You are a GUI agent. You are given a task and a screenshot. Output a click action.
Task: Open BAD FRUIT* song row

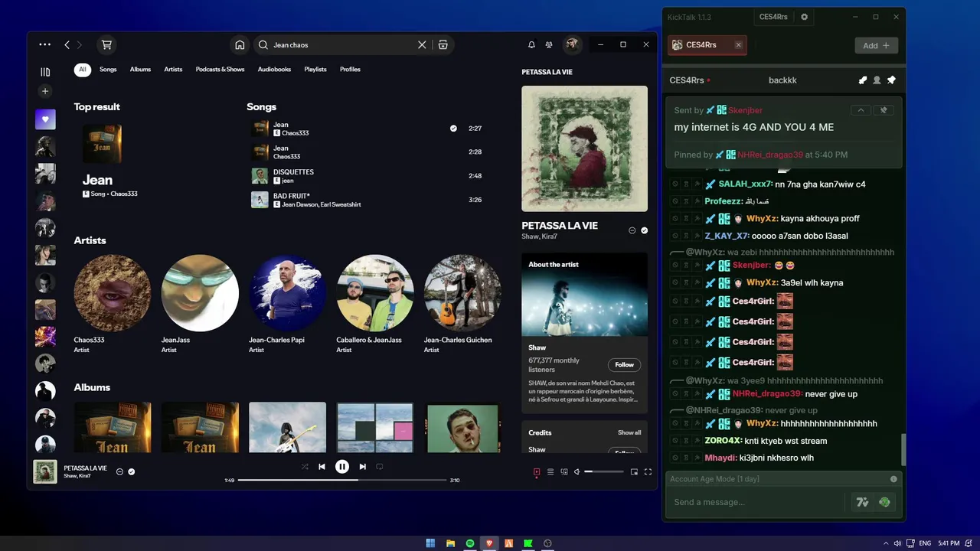(x=367, y=200)
